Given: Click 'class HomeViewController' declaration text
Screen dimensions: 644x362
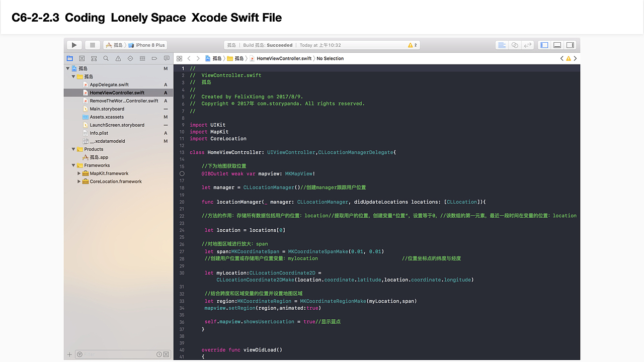Looking at the screenshot, I should (x=227, y=152).
